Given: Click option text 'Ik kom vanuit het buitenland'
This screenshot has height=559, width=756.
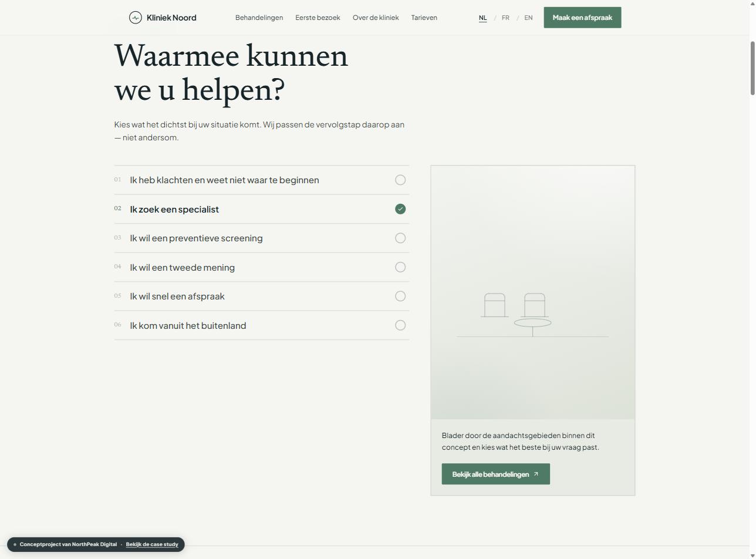Looking at the screenshot, I should point(188,325).
